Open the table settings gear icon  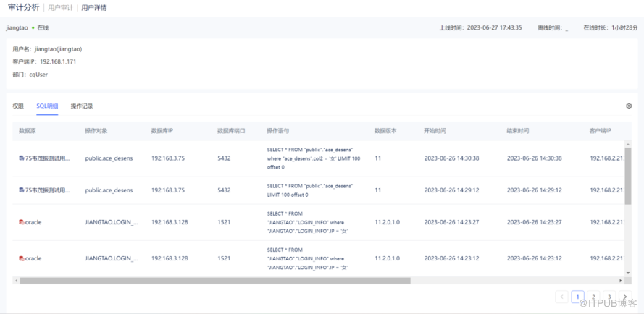pyautogui.click(x=629, y=106)
